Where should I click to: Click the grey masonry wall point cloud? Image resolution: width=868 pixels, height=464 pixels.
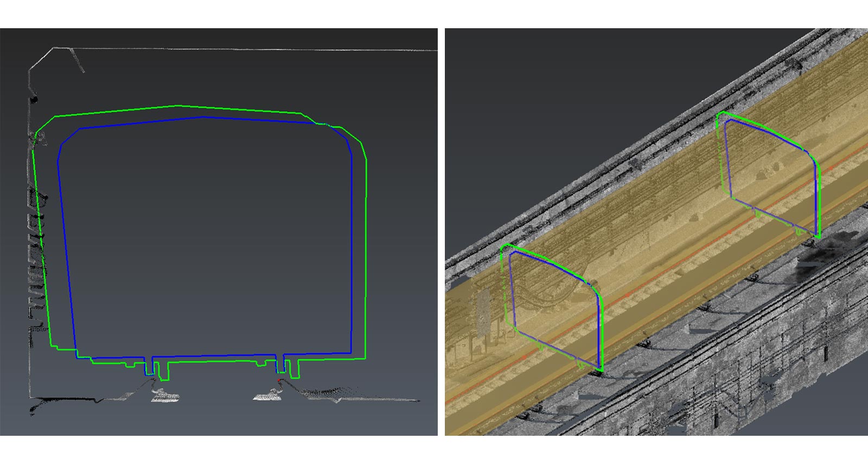[x=759, y=379]
